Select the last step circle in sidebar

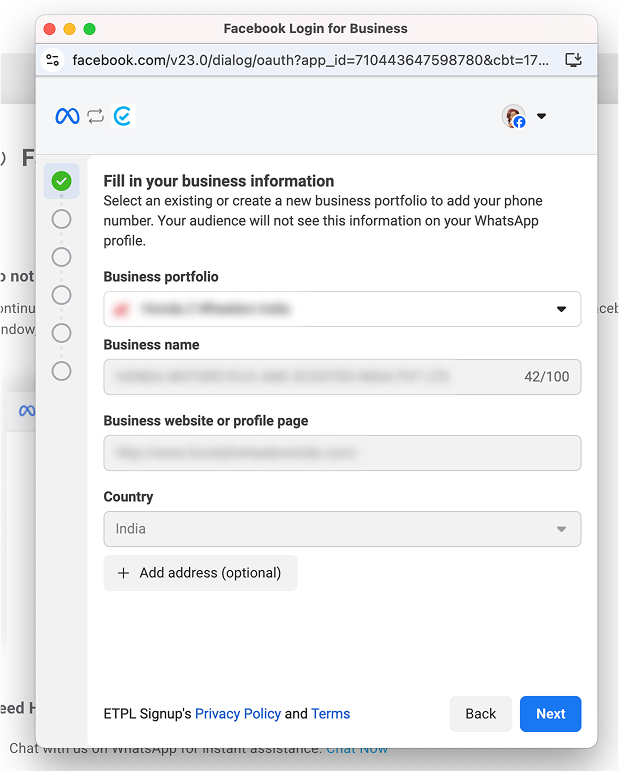coord(62,371)
